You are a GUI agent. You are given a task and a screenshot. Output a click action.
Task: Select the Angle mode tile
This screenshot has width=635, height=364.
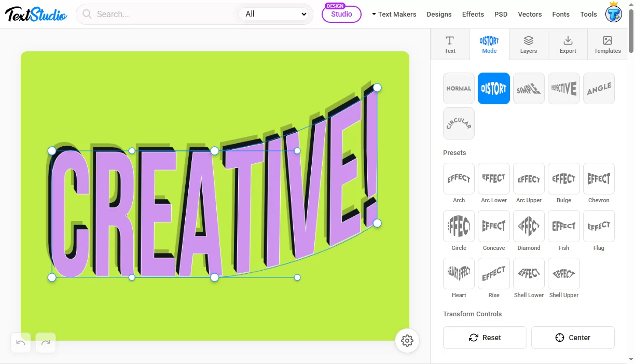599,88
